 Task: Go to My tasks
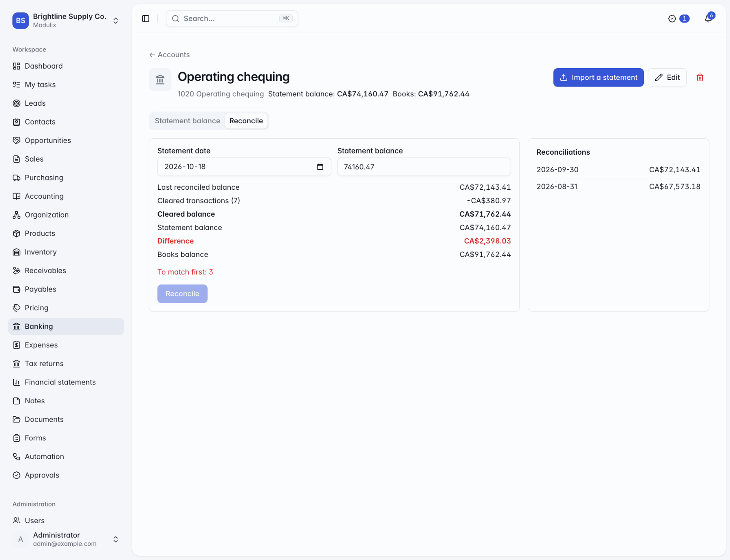(x=66, y=84)
